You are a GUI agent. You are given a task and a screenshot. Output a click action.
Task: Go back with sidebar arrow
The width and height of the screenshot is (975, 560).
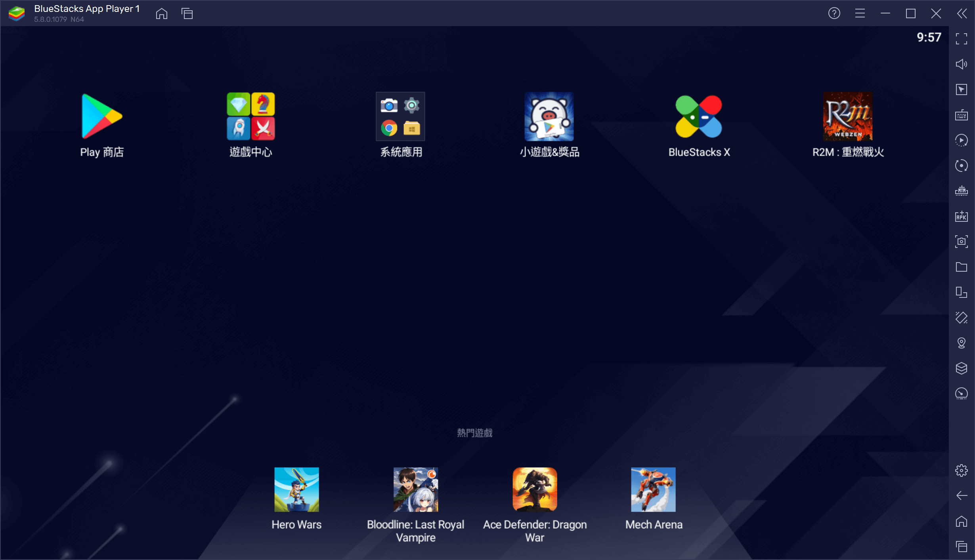[962, 495]
